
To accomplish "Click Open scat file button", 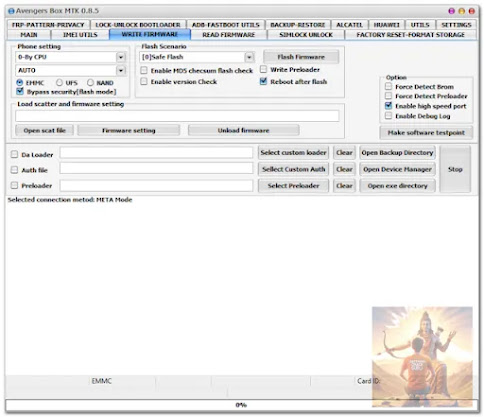I will pyautogui.click(x=44, y=130).
